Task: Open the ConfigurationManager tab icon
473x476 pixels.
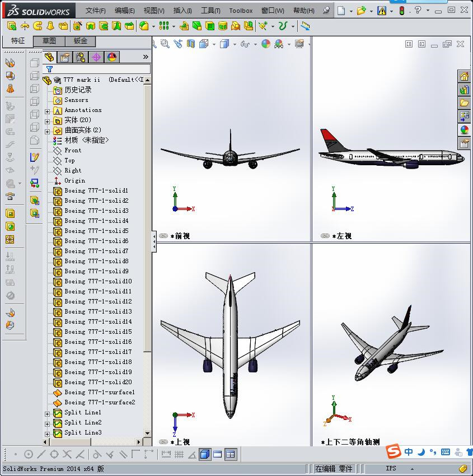Action: pos(81,57)
